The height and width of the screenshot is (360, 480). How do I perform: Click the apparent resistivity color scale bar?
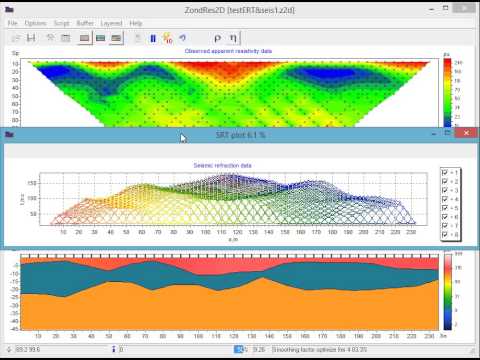tap(447, 92)
